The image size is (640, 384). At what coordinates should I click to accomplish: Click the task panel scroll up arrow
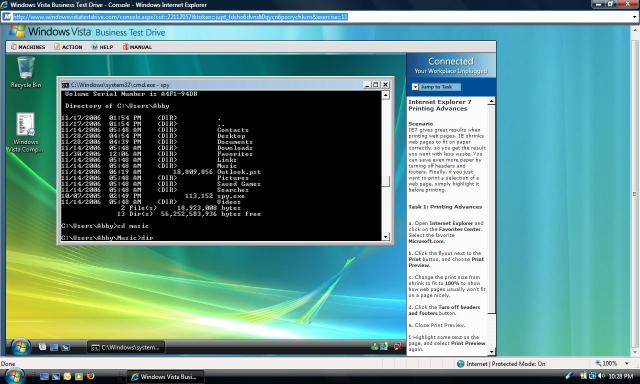(492, 101)
